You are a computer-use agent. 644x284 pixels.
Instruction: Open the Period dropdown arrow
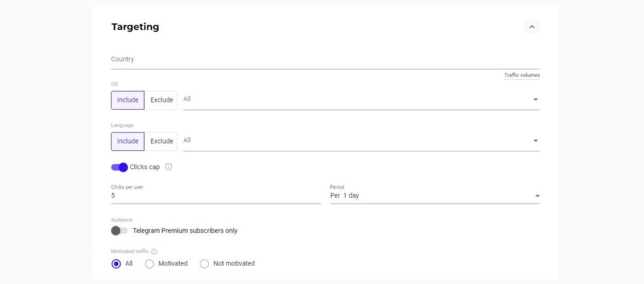coord(537,196)
